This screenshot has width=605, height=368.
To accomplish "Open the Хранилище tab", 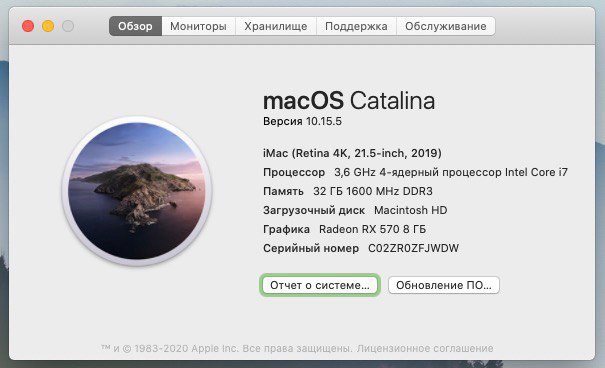I will 275,26.
